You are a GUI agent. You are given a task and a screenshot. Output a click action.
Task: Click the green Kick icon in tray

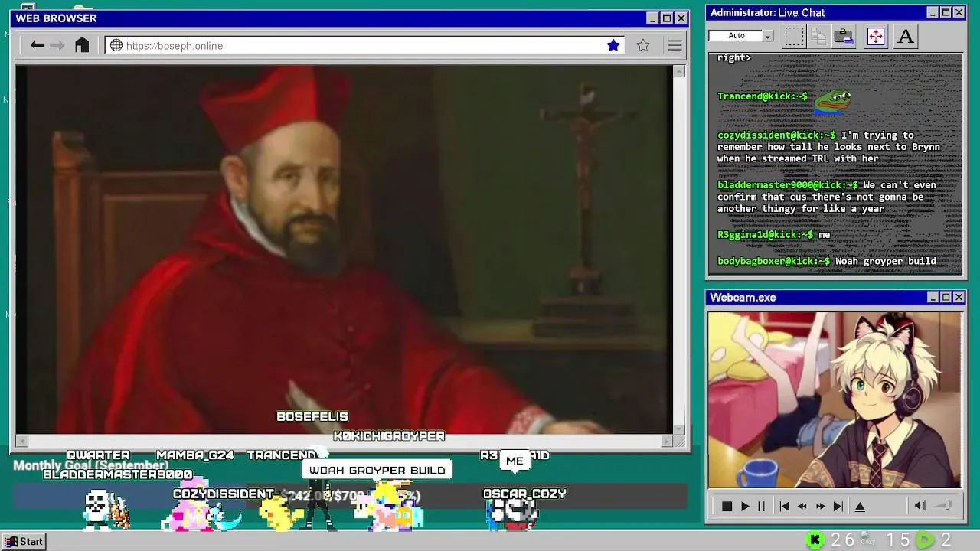(815, 540)
